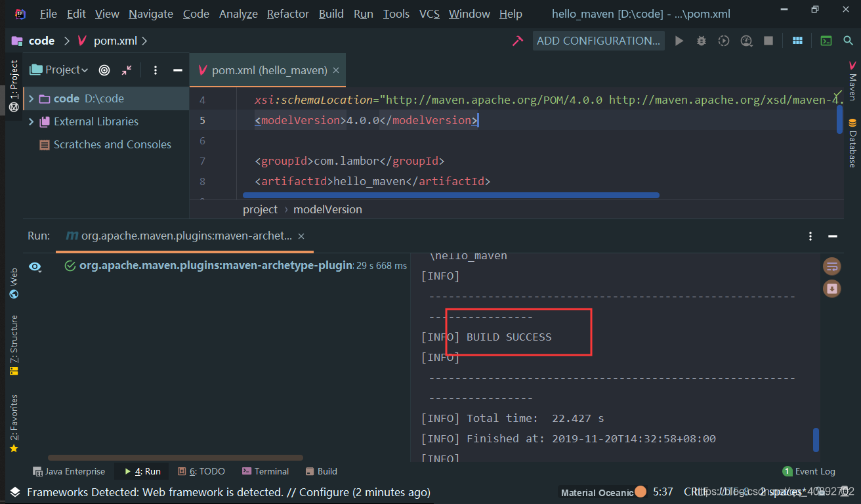Click the Debug bug icon
The height and width of the screenshot is (504, 861).
pos(702,41)
